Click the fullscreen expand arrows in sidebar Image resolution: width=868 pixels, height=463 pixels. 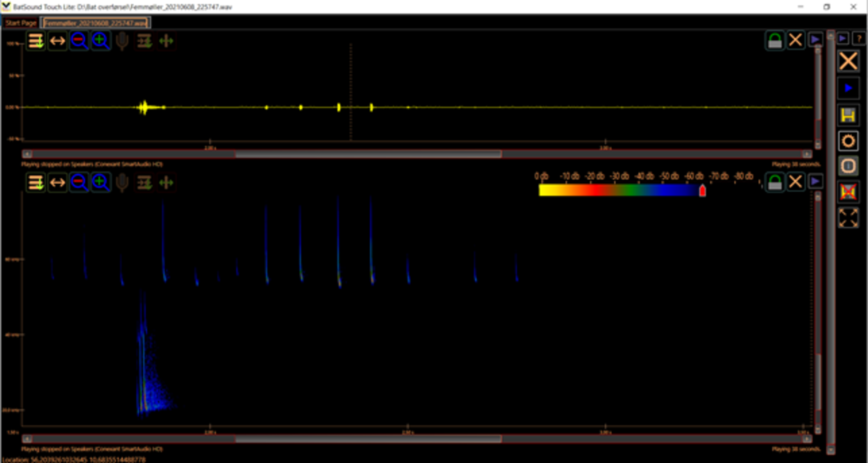click(x=848, y=218)
